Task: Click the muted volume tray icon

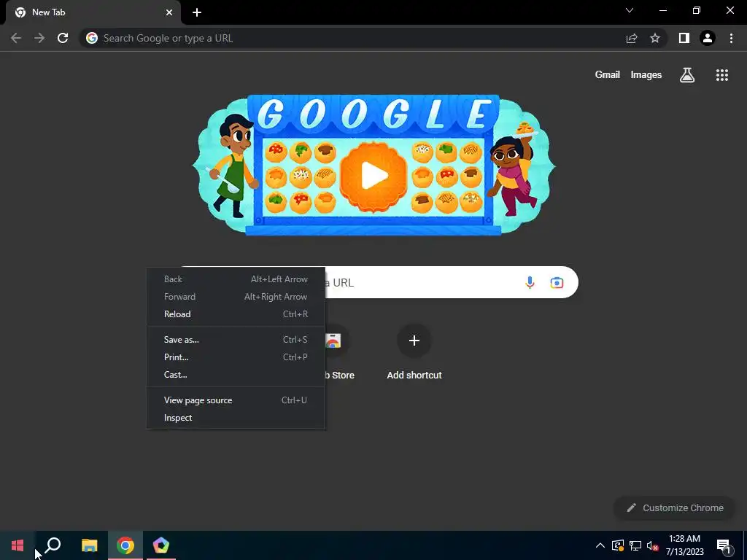Action: tap(653, 545)
